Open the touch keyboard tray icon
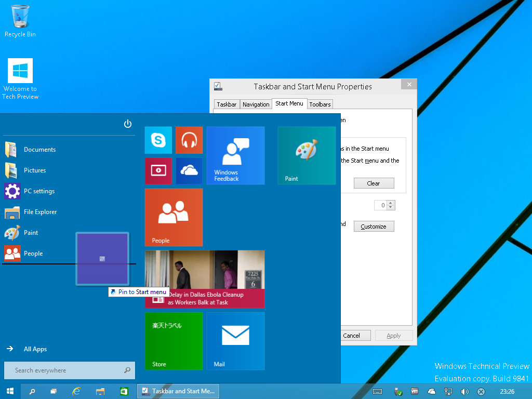Image resolution: width=532 pixels, height=399 pixels. [x=377, y=392]
